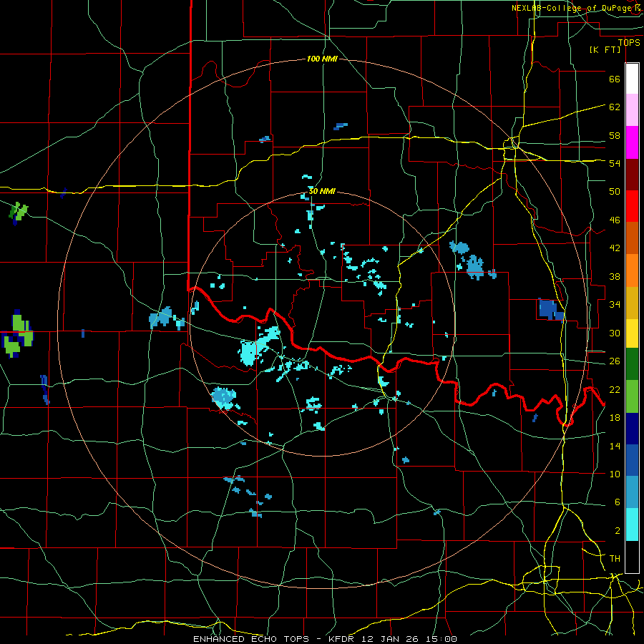Screen dimensions: 644x644
Task: Click the TH threshold legend label
Action: coord(615,559)
